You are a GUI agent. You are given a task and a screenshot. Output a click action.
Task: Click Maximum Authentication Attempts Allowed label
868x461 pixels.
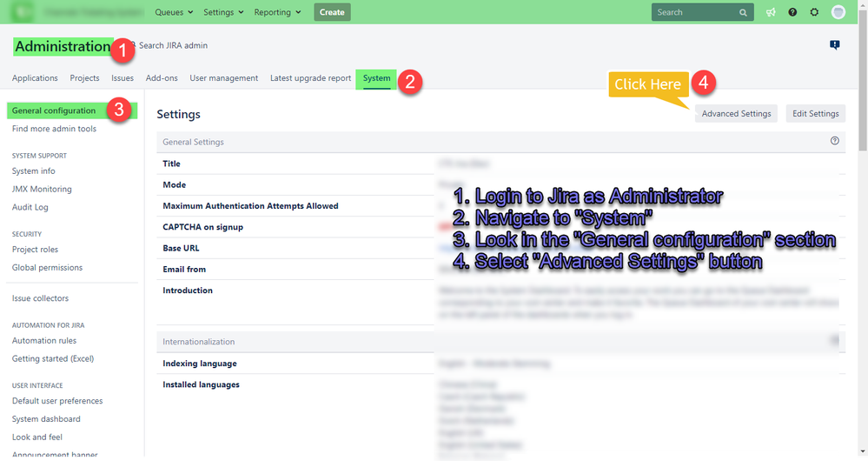[x=250, y=205]
